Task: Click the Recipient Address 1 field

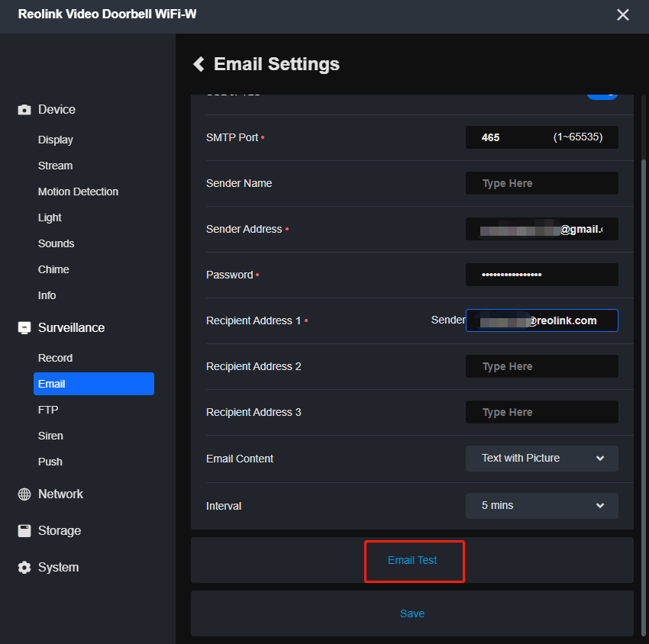Action: (x=542, y=320)
